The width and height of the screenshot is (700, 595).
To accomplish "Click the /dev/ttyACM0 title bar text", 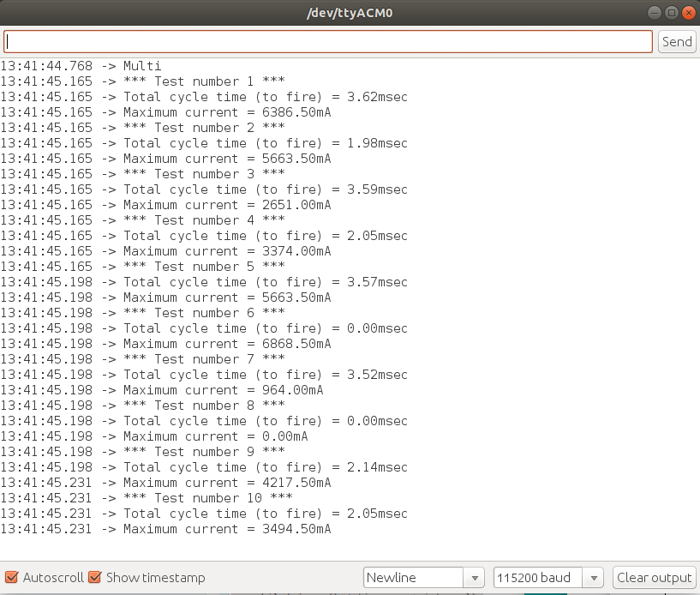I will click(x=350, y=13).
